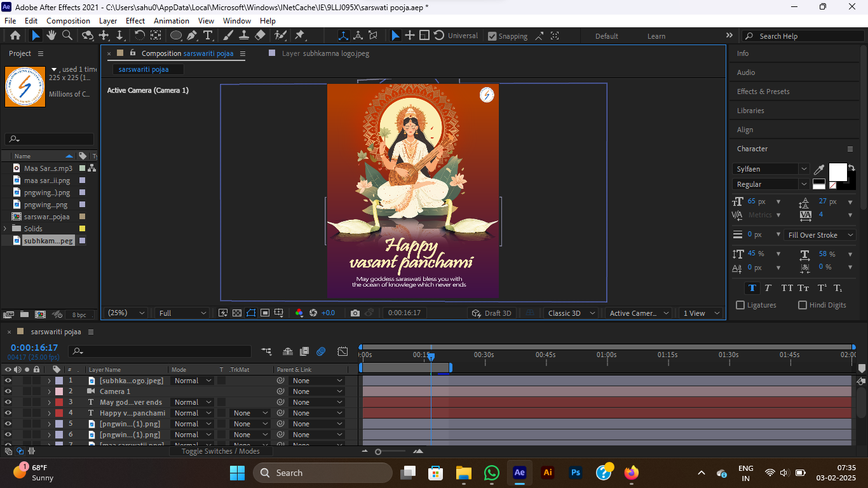The height and width of the screenshot is (488, 868).
Task: Open the Fill Over Stroke dropdown
Action: click(x=820, y=235)
